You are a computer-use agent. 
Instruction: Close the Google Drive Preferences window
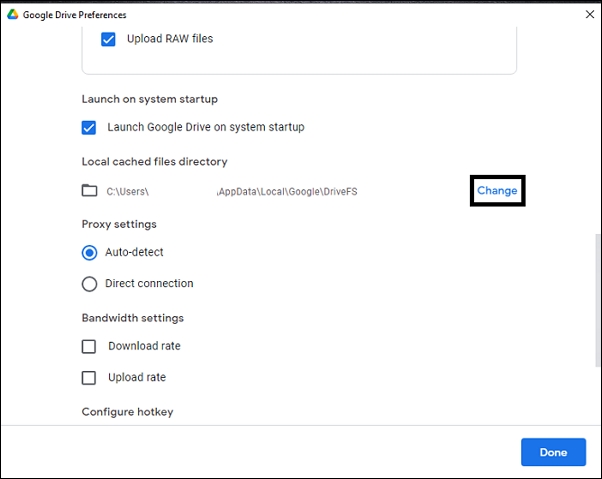[x=588, y=15]
